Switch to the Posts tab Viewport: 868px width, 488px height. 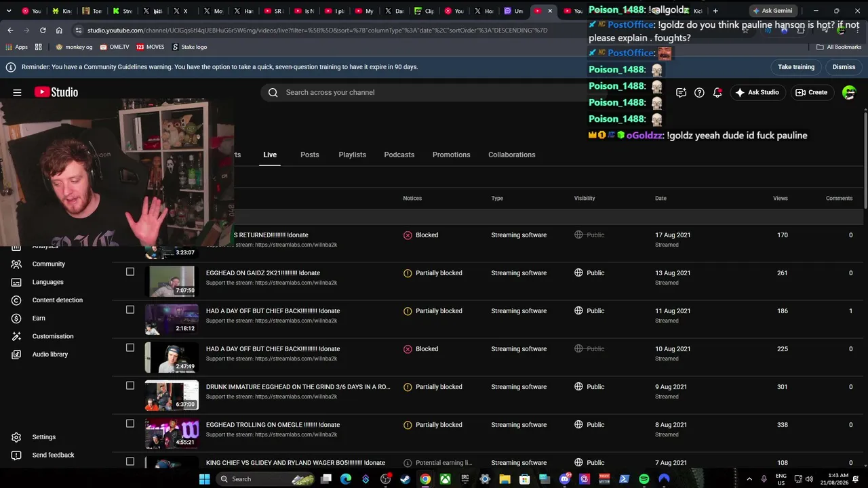[309, 155]
